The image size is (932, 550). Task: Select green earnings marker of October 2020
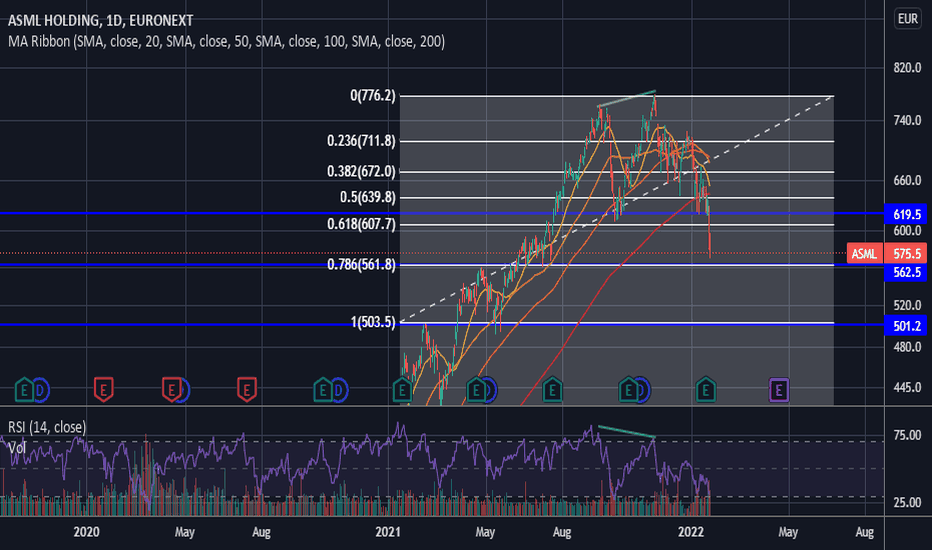click(x=323, y=390)
